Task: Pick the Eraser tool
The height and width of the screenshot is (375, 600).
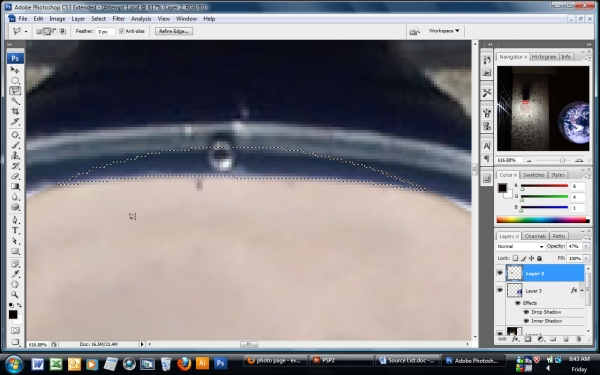Action: coord(15,176)
